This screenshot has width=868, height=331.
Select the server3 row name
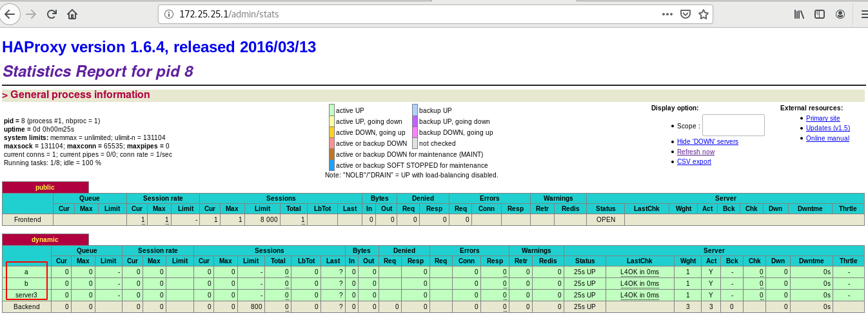[26, 295]
